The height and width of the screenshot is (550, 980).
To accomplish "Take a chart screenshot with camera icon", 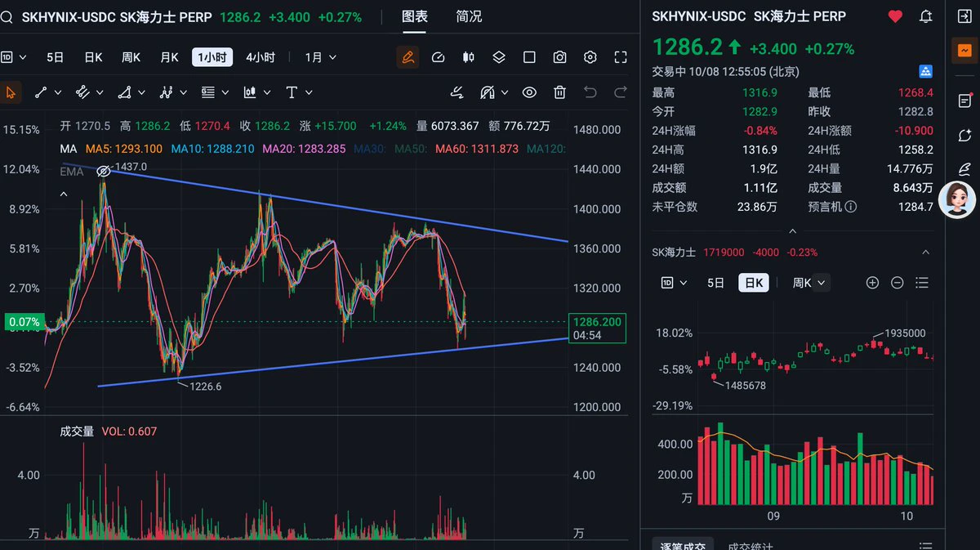I will click(559, 57).
